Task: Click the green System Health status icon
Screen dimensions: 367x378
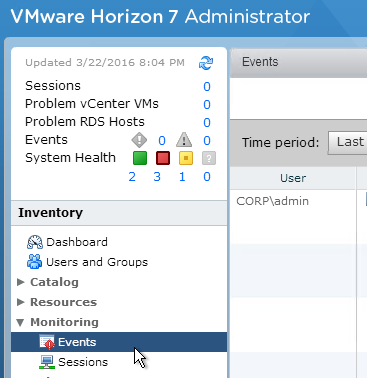Action: 140,158
